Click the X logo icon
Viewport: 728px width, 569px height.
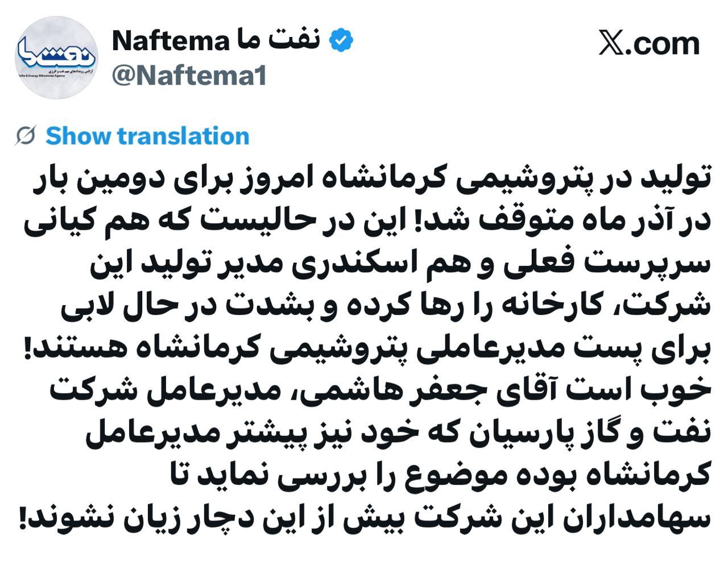click(x=611, y=44)
